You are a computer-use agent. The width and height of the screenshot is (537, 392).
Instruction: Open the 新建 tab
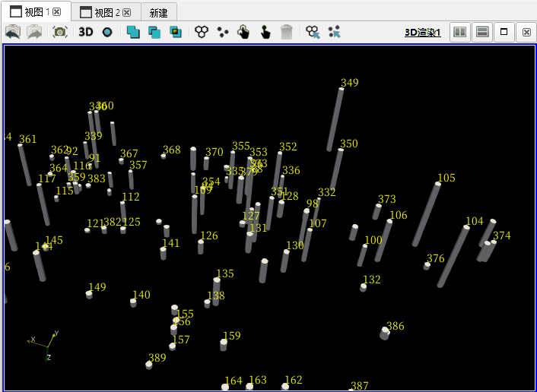coord(158,13)
